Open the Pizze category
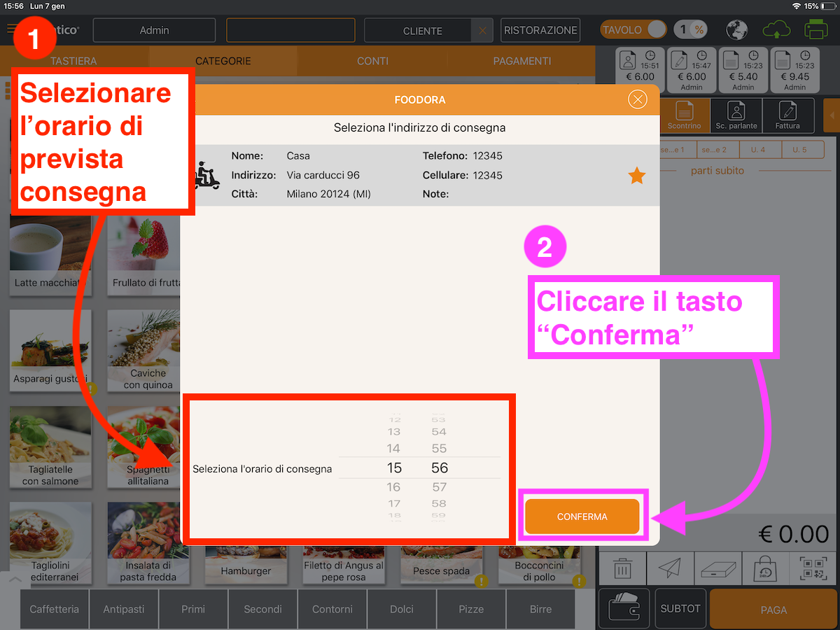The width and height of the screenshot is (840, 630). pos(471,609)
